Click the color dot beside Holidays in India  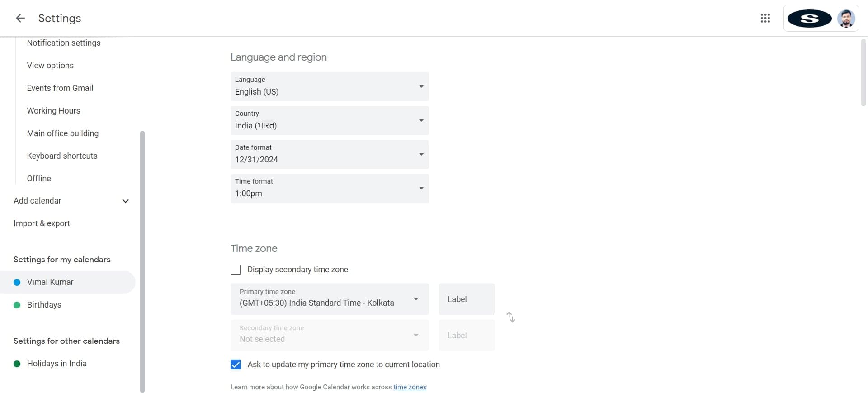[17, 363]
